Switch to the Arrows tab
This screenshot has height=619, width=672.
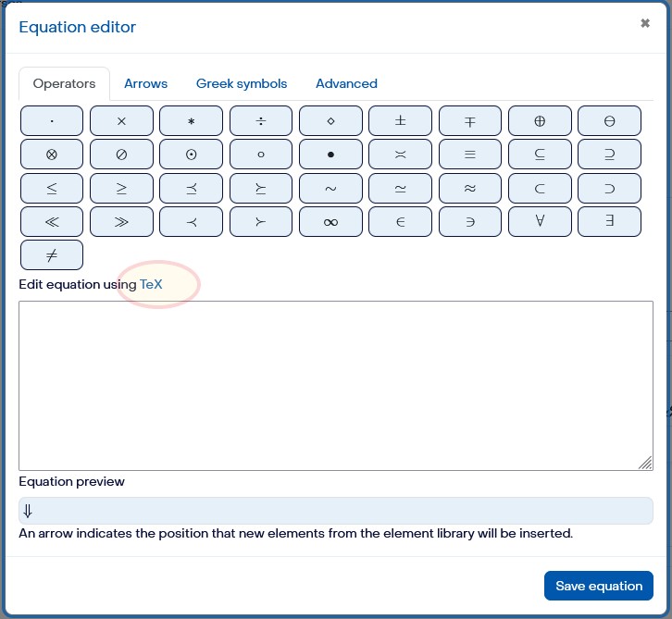coord(145,83)
